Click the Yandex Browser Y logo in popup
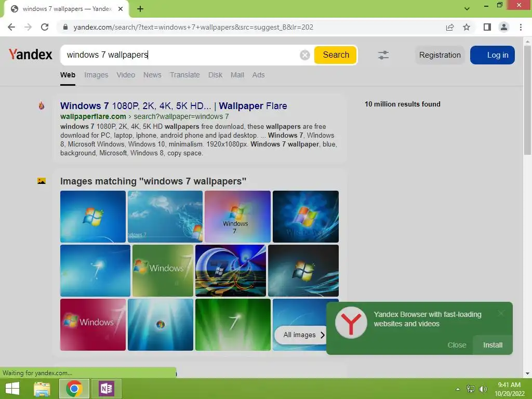Viewport: 532px width, 399px height. tap(351, 323)
